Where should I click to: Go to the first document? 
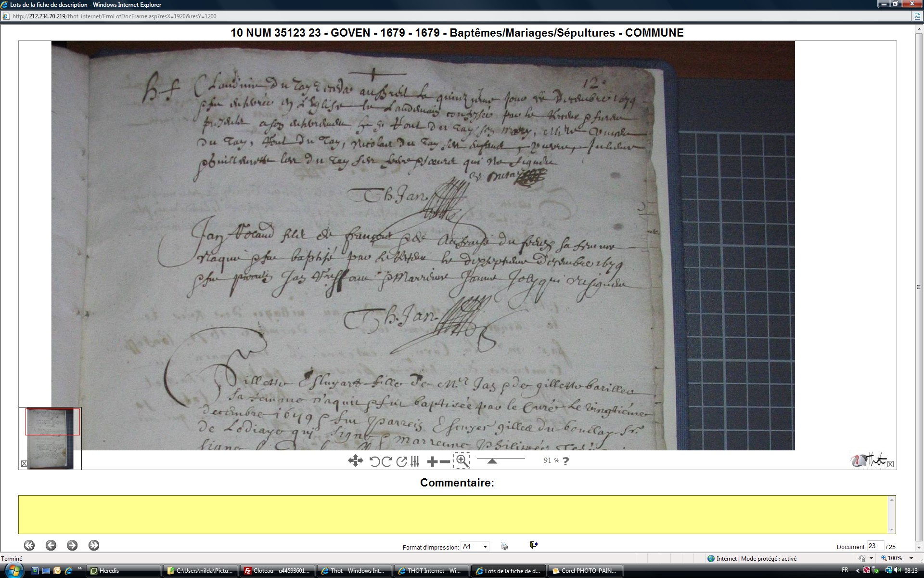[x=29, y=545]
